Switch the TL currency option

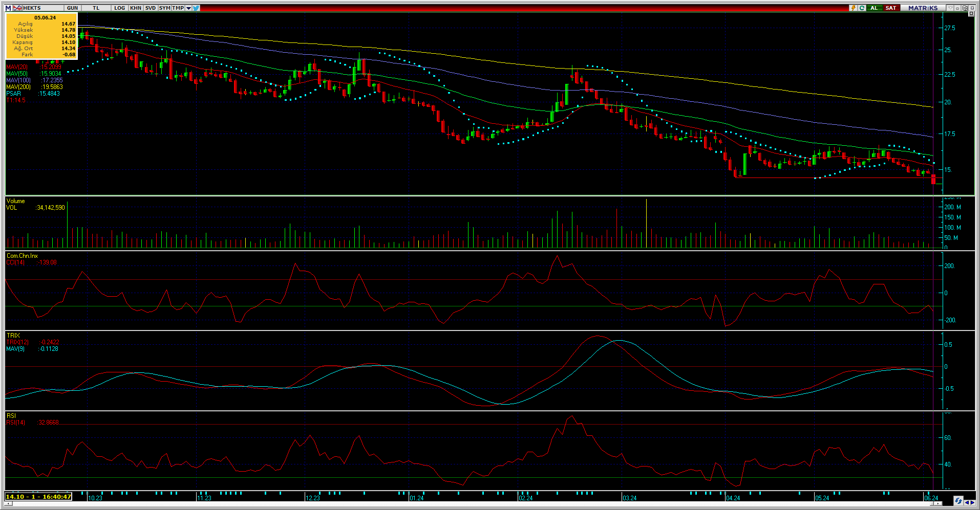[96, 8]
